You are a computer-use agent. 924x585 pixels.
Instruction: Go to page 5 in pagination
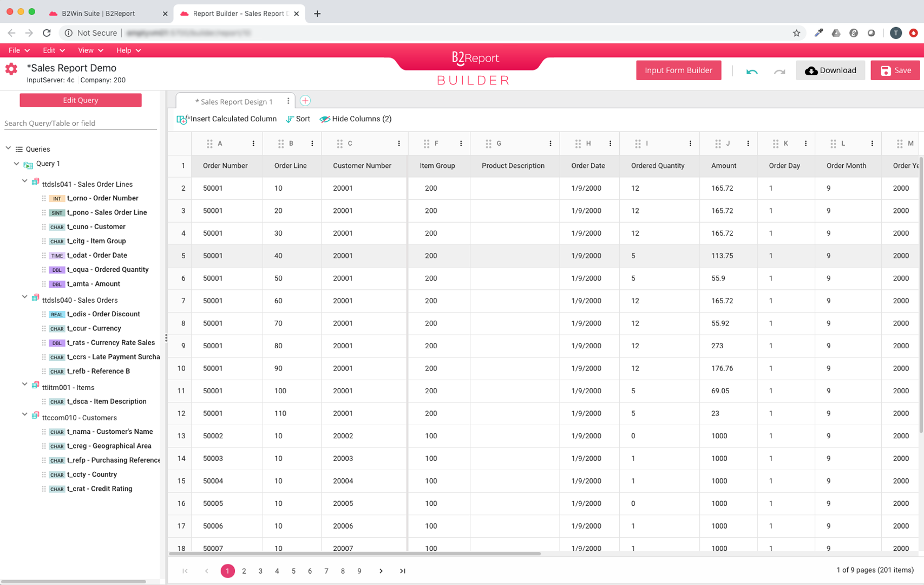(293, 571)
